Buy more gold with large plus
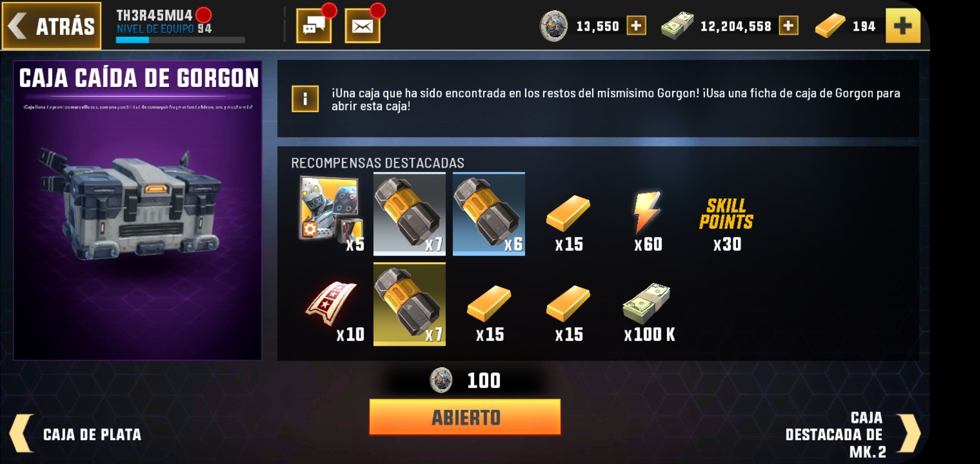 tap(903, 26)
